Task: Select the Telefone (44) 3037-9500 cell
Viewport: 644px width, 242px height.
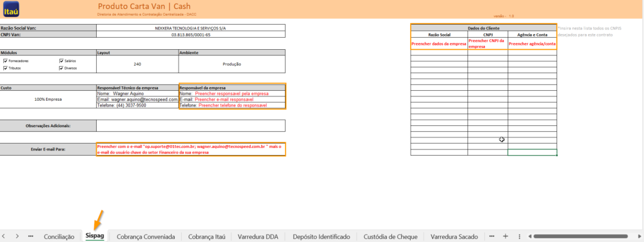Action: [x=138, y=105]
